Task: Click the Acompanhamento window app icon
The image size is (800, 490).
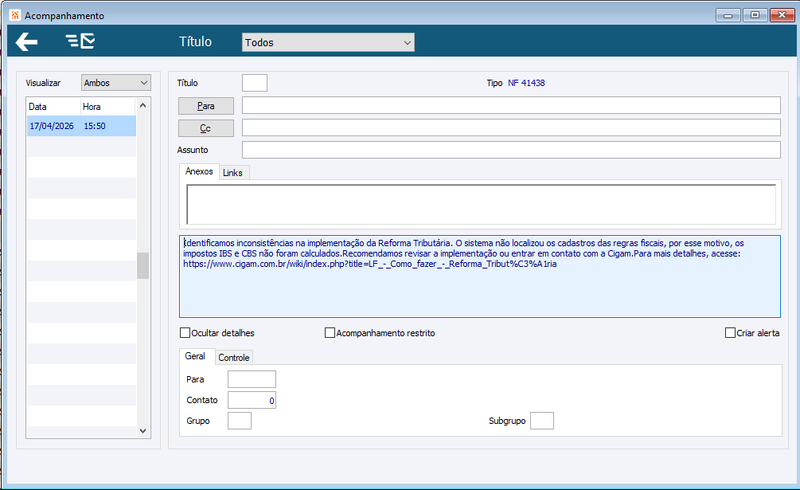Action: click(15, 15)
